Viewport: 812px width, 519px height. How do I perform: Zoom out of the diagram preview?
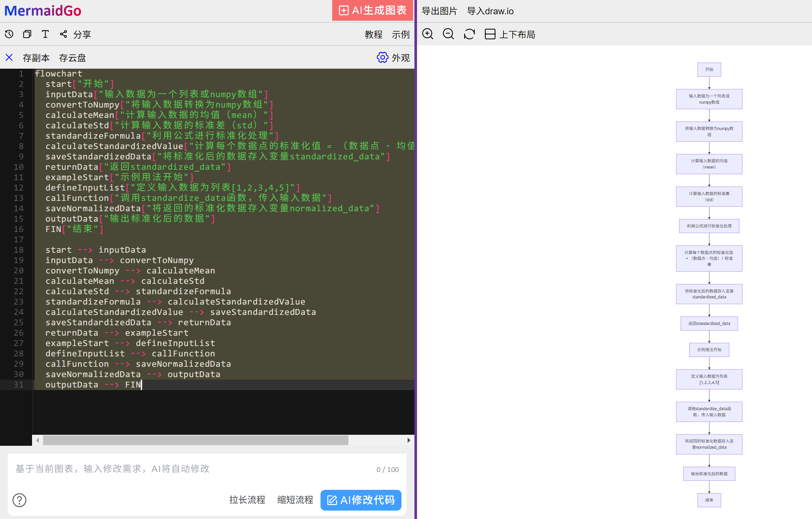tap(448, 34)
